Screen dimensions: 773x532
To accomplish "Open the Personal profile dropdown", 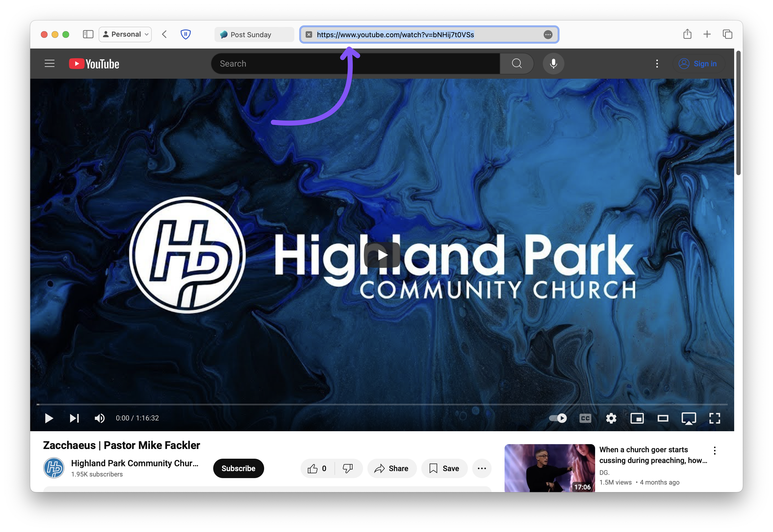I will tap(125, 34).
